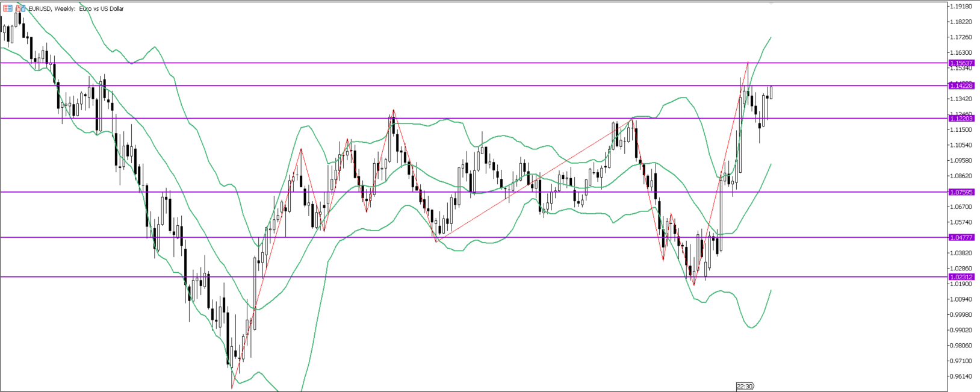Select the purple 1.07595 price label

(961, 192)
